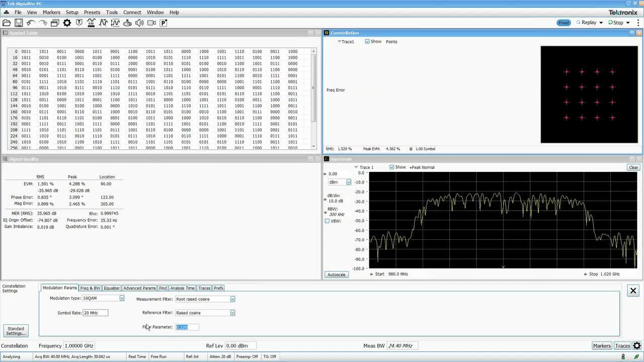Enable the VBW checkbox in Spectrum panel
This screenshot has width=644, height=362.
tap(328, 221)
